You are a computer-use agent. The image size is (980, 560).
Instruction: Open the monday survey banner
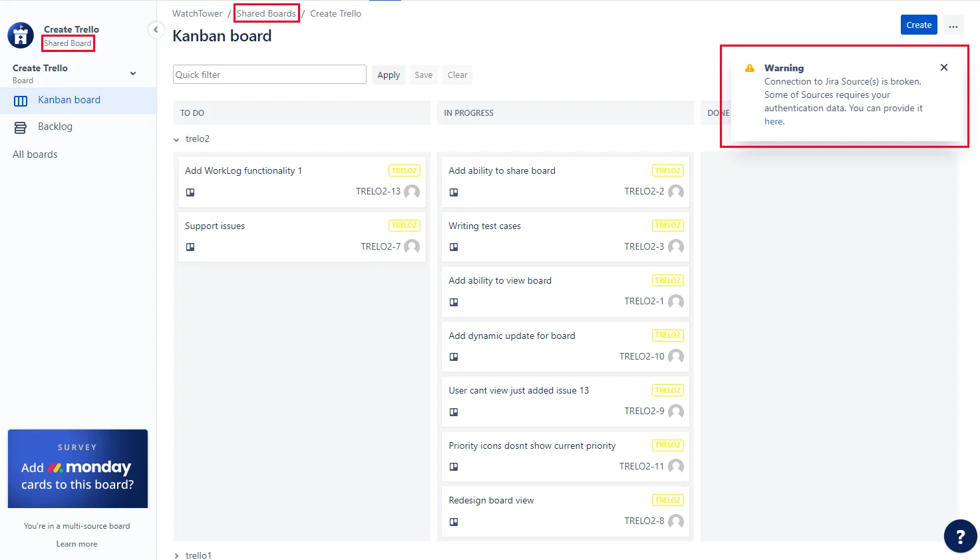(78, 469)
